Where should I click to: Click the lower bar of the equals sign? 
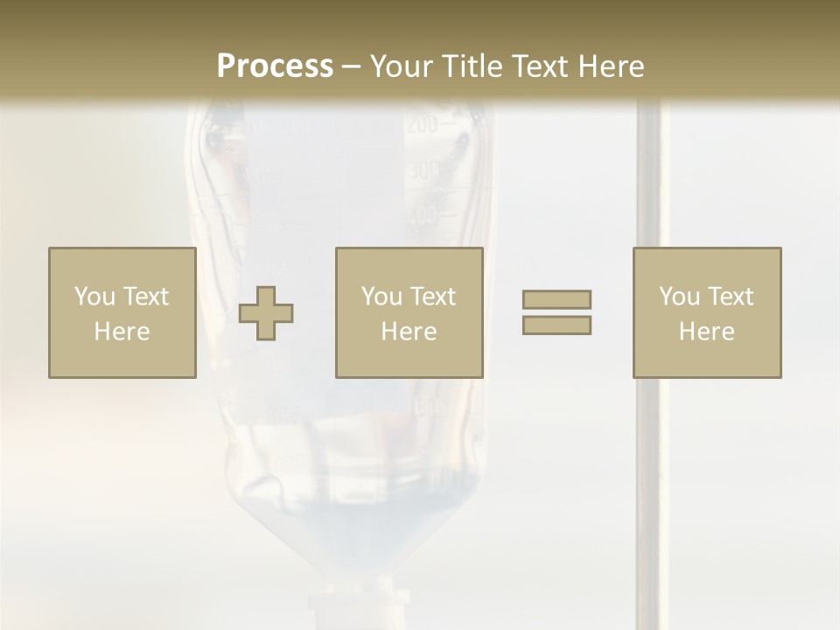coord(556,325)
